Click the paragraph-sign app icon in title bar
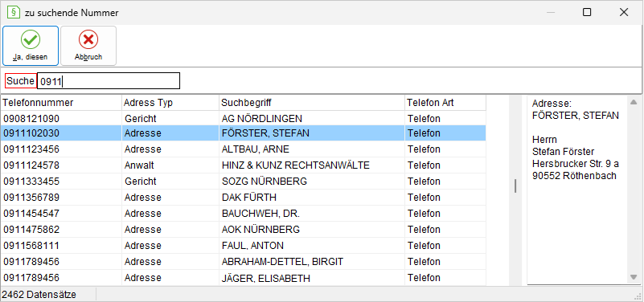 coord(14,12)
